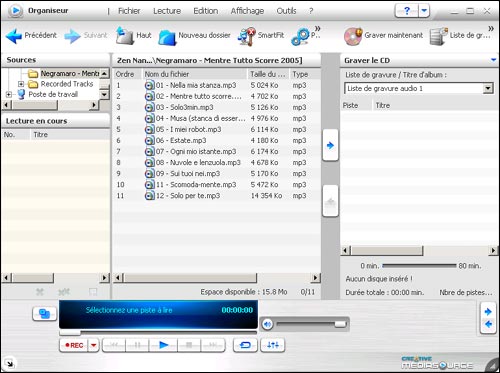The width and height of the screenshot is (500, 373).
Task: Select 08 - Nuvole e lenzuola.mp3
Action: pyautogui.click(x=198, y=162)
